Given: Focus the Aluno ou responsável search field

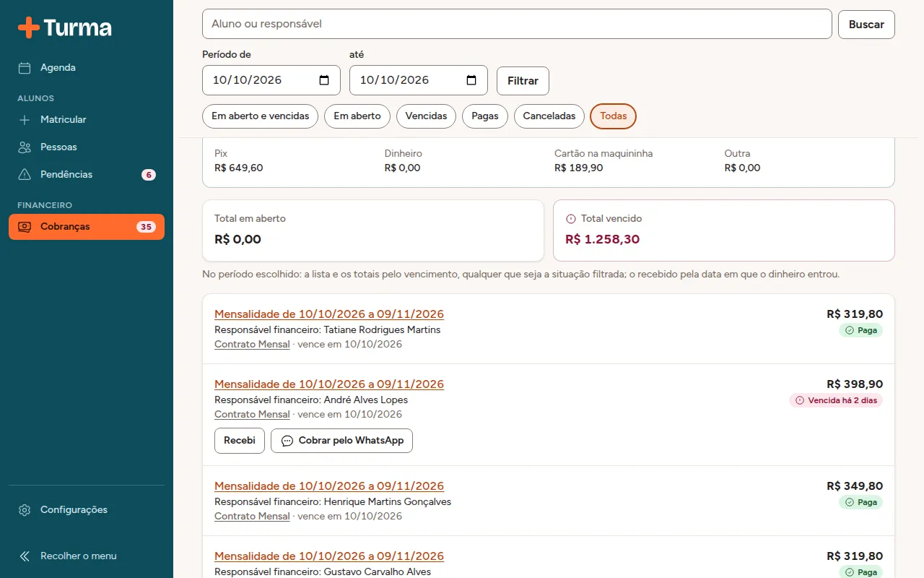Looking at the screenshot, I should click(x=517, y=24).
